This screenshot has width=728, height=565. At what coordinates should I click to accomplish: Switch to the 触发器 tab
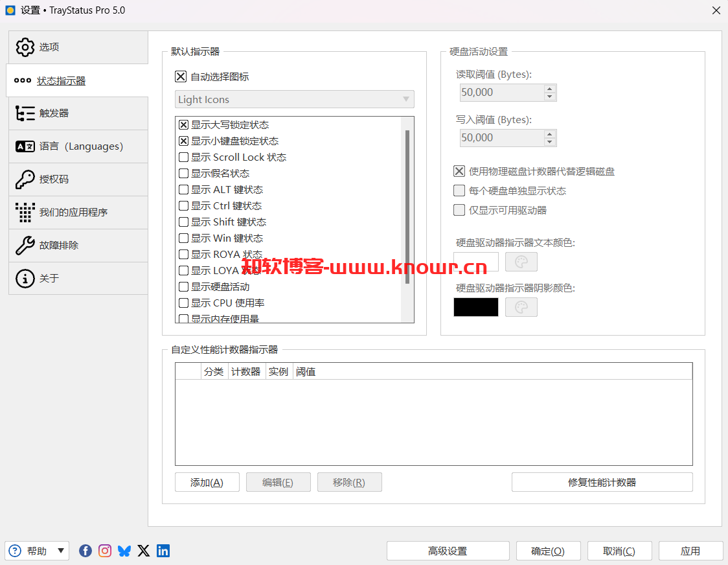click(x=78, y=113)
